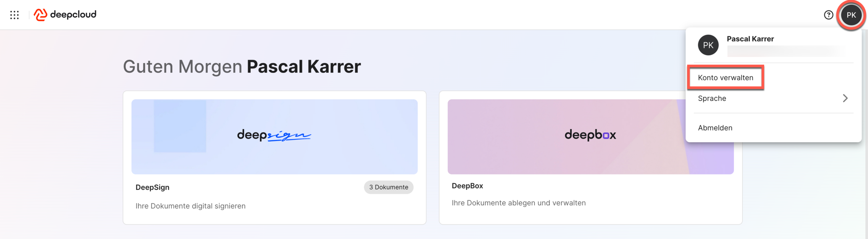The height and width of the screenshot is (239, 868).
Task: Select Konto verwalten from the menu
Action: (725, 78)
